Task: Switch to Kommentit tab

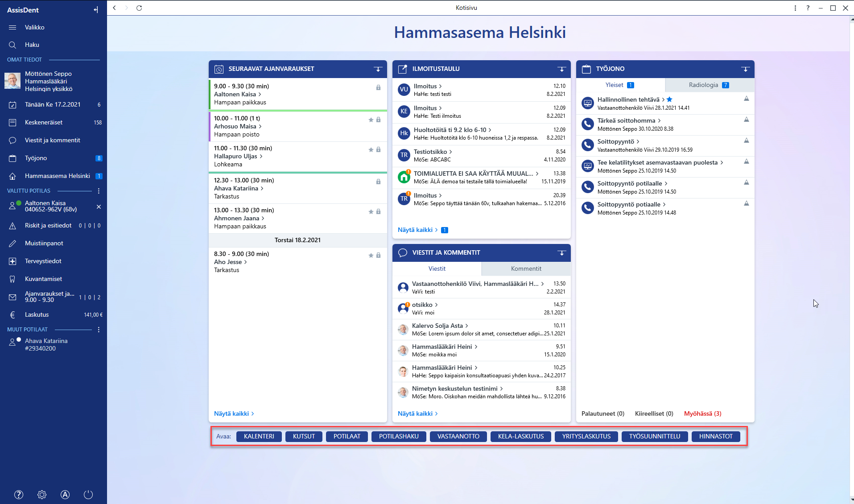Action: coord(526,269)
